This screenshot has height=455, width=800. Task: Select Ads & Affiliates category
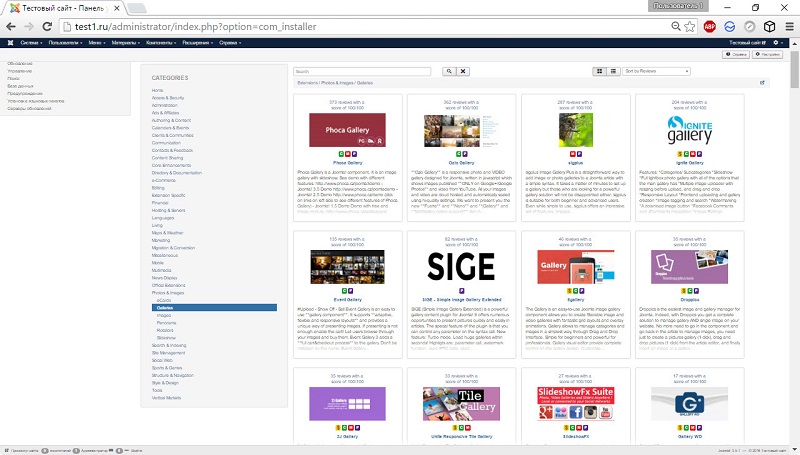165,113
